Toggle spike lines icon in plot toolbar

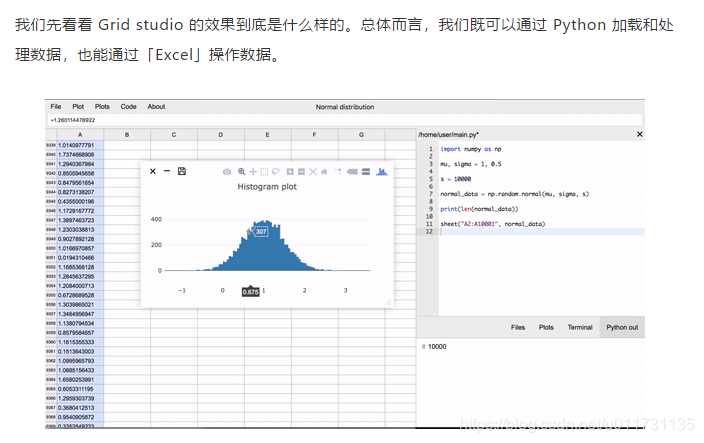(338, 171)
